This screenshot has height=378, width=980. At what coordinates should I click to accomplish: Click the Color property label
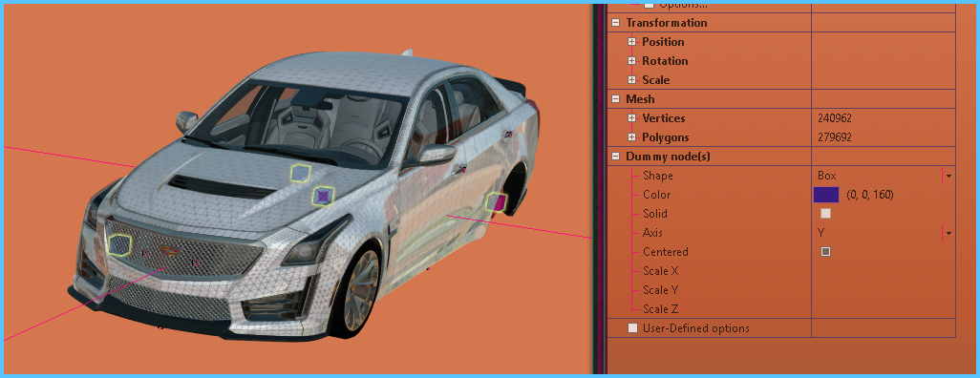(x=656, y=195)
